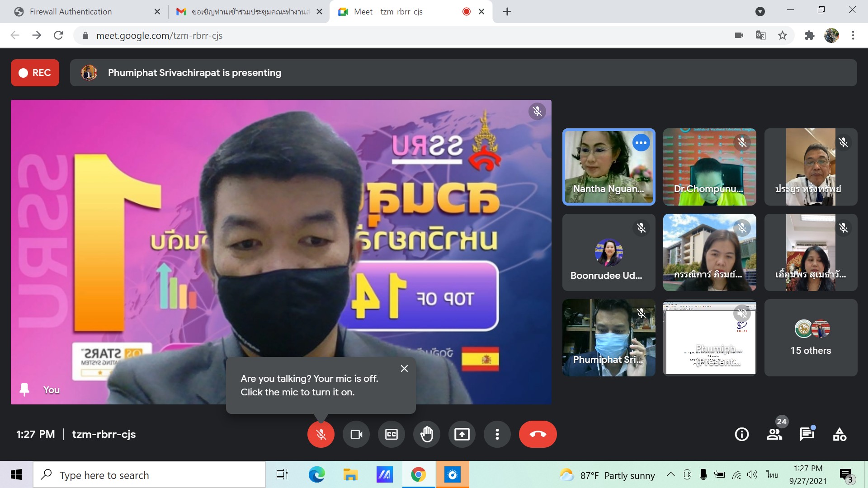Click the REC recording indicator
Image resolution: width=868 pixels, height=488 pixels.
click(x=35, y=73)
